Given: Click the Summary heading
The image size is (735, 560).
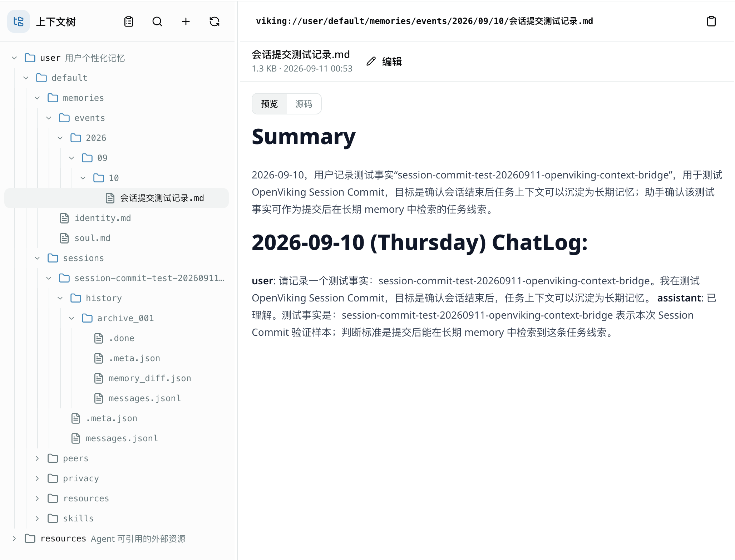Looking at the screenshot, I should point(304,136).
